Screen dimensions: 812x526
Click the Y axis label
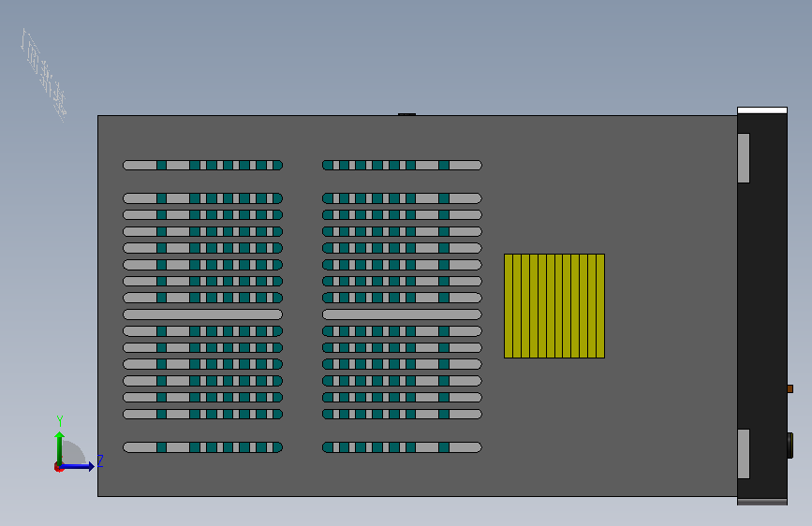60,421
